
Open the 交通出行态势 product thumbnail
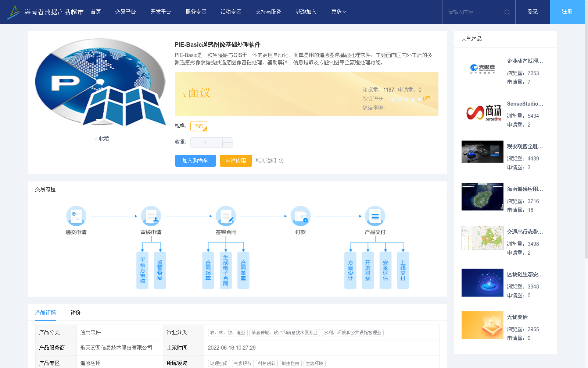coord(483,238)
